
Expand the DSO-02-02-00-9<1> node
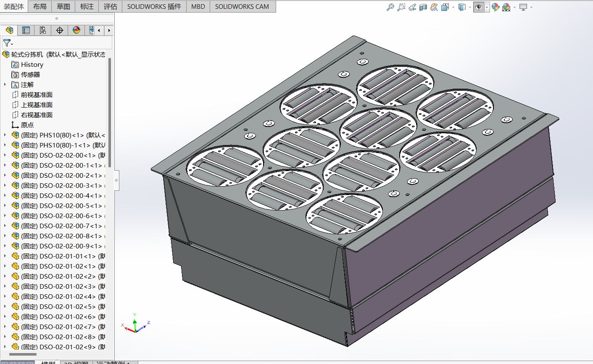5,246
